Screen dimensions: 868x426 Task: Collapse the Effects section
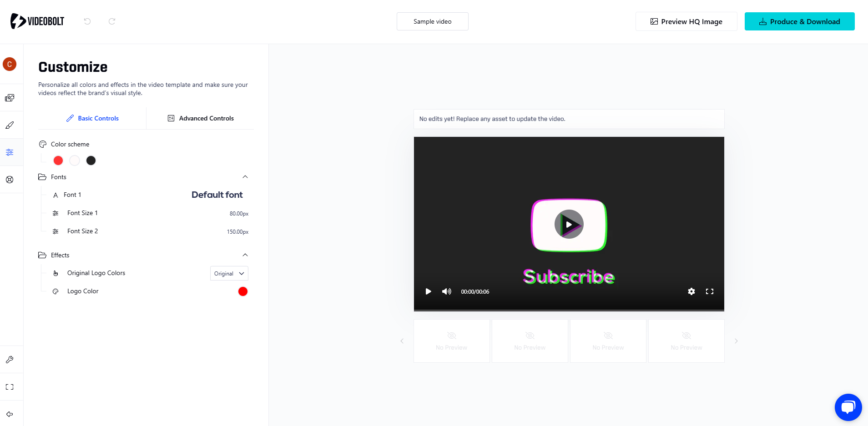(x=245, y=255)
